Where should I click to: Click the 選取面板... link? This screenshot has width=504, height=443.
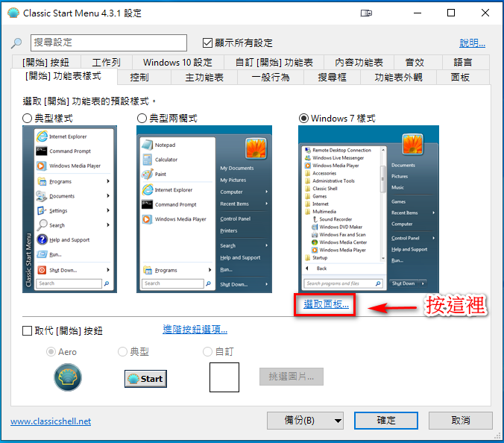326,304
